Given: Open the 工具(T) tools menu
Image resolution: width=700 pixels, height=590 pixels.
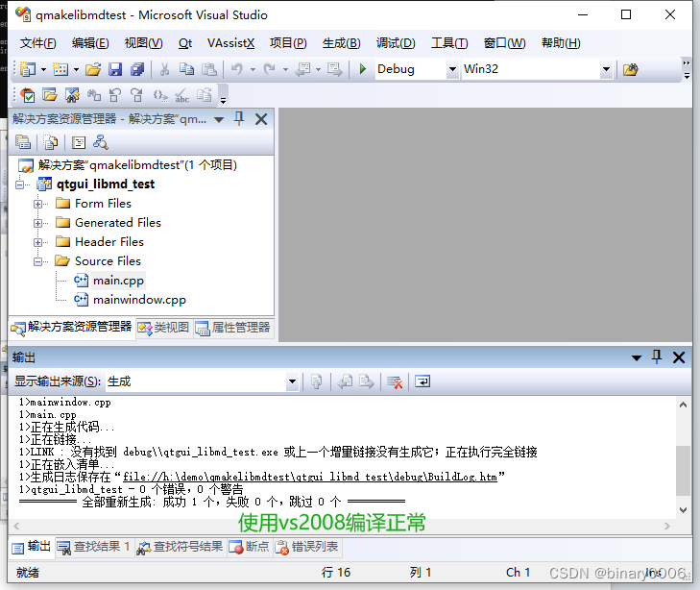Looking at the screenshot, I should pyautogui.click(x=449, y=43).
